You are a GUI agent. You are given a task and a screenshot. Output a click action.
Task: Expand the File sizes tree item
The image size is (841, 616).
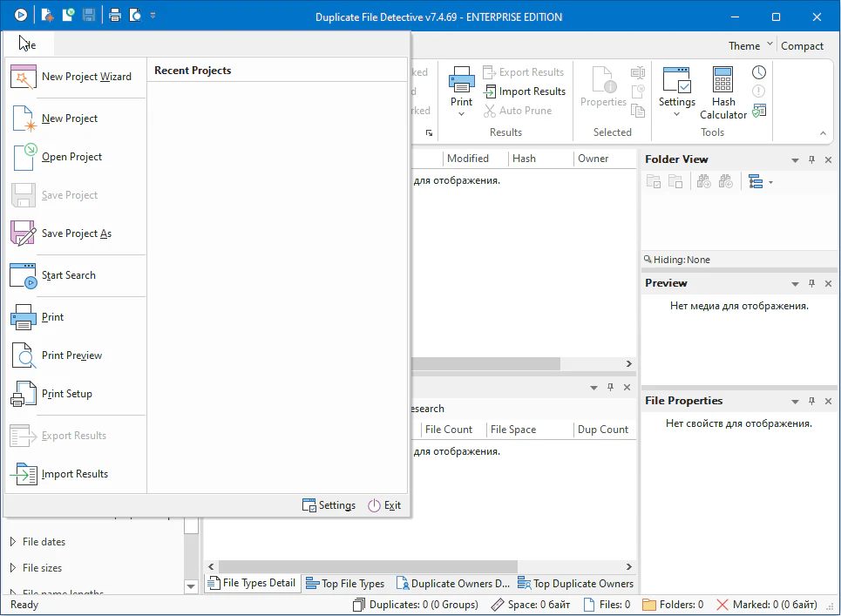click(12, 568)
